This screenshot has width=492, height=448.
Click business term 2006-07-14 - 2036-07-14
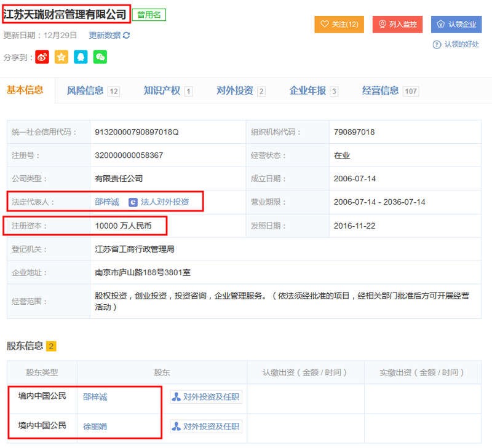pos(379,202)
